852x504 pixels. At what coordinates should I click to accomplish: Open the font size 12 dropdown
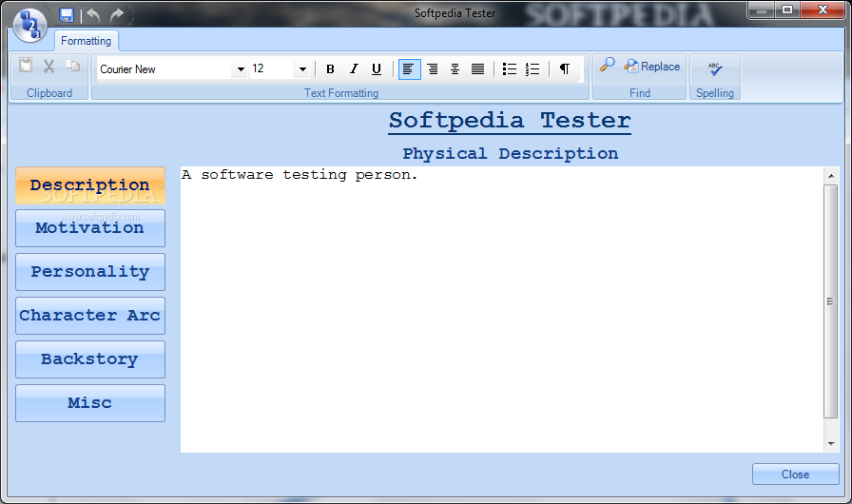pos(302,69)
